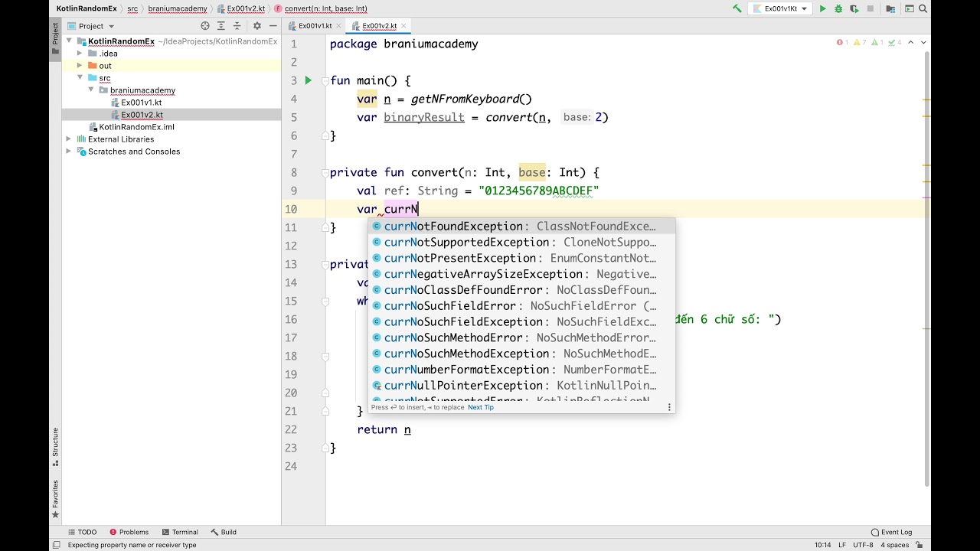Image resolution: width=980 pixels, height=551 pixels.
Task: Collapse all in Project panel
Action: [237, 25]
